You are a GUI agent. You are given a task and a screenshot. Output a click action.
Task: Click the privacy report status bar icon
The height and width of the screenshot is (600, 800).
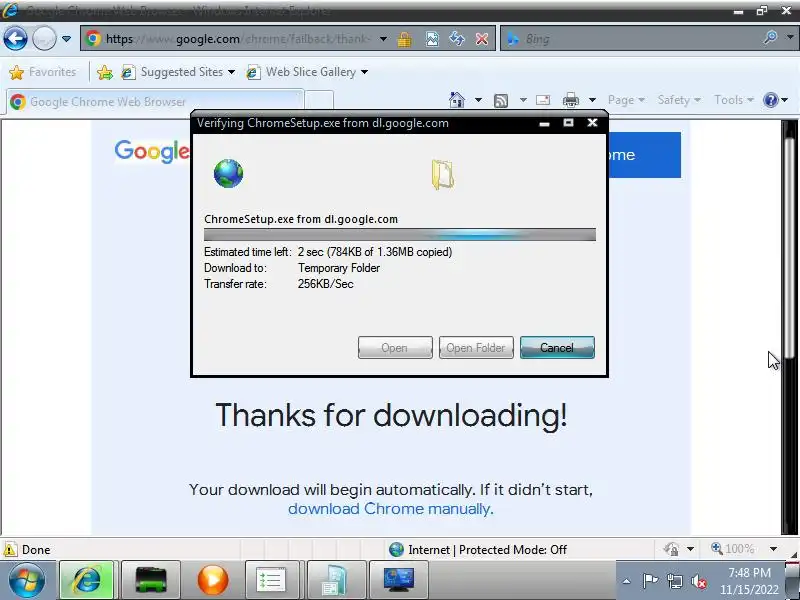pyautogui.click(x=671, y=549)
